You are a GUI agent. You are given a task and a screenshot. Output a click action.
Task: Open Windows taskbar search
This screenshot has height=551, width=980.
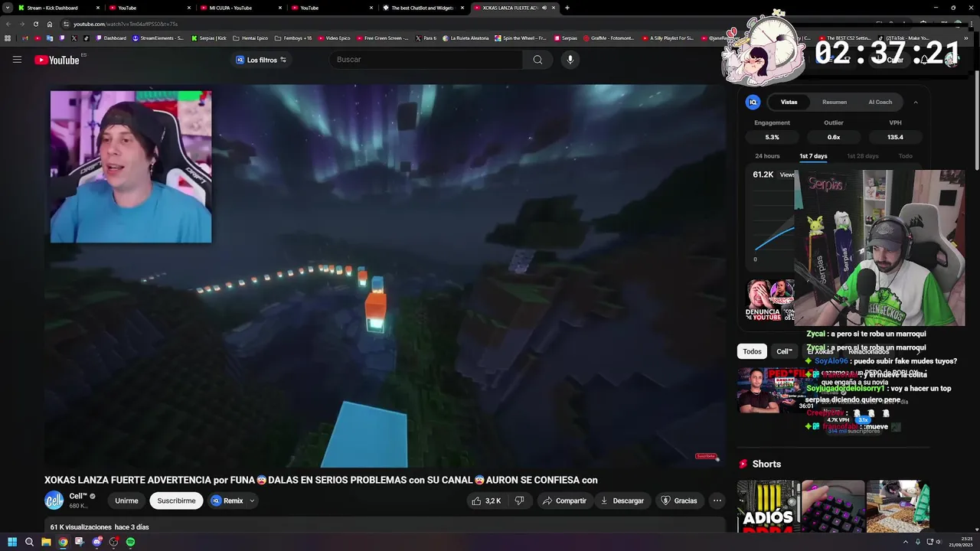coord(29,542)
